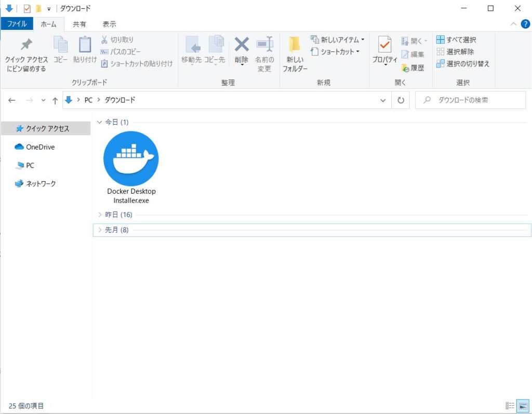Expand the 昨日 (16) group
The image size is (532, 414).
(99, 215)
